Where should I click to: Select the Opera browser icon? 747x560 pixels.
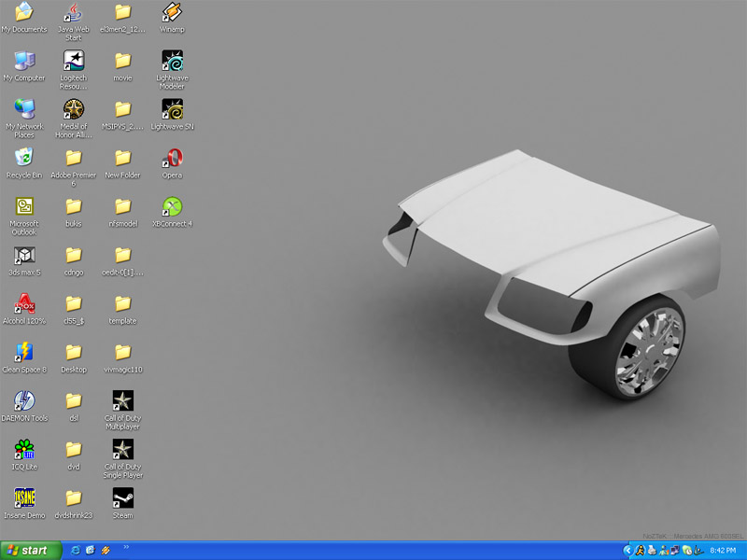pos(172,158)
